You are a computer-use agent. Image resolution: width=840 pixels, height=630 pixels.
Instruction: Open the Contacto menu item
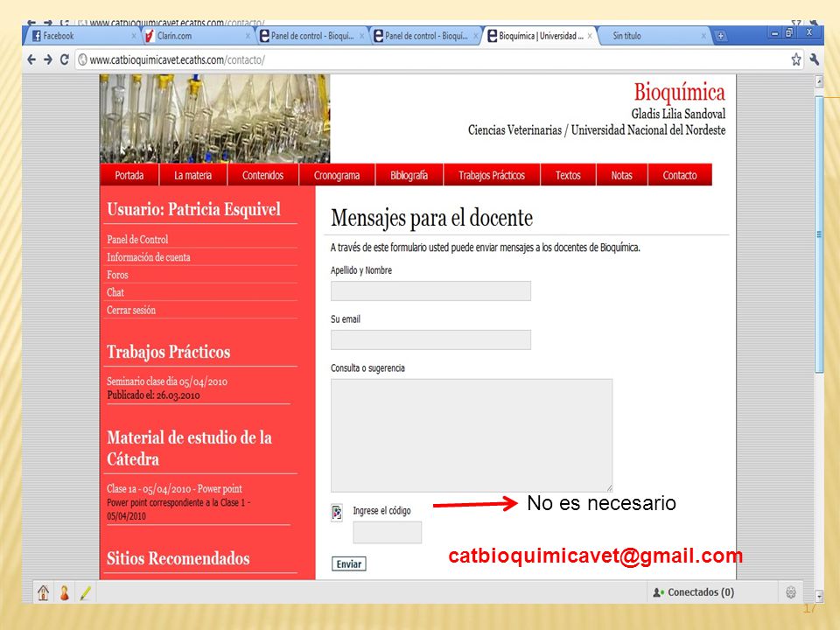[680, 175]
